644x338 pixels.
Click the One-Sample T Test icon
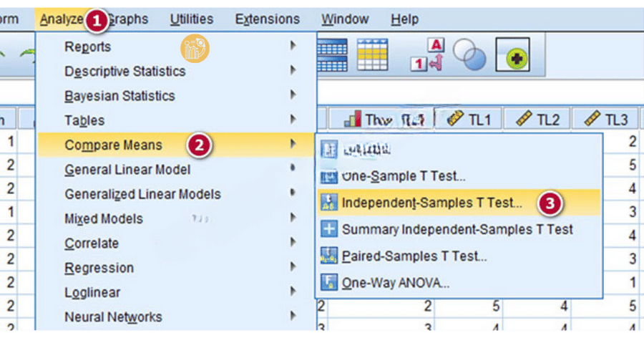329,177
